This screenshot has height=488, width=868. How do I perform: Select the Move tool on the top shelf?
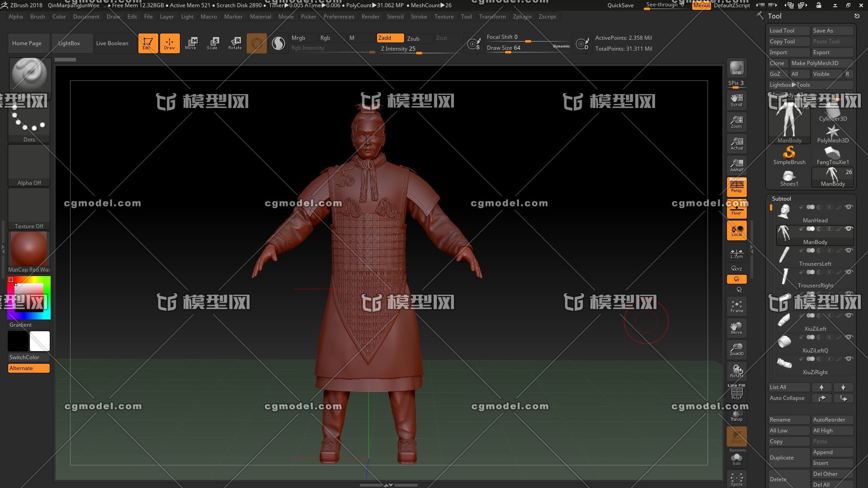191,43
